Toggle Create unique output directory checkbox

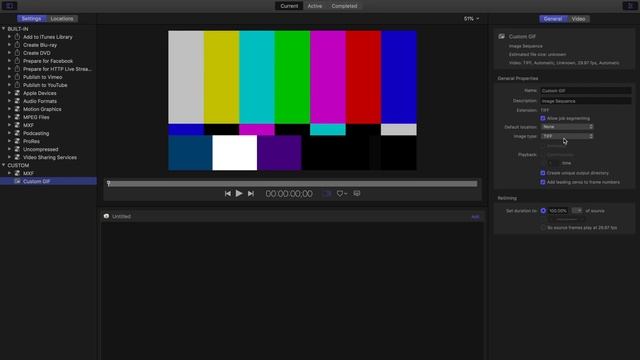(x=543, y=173)
